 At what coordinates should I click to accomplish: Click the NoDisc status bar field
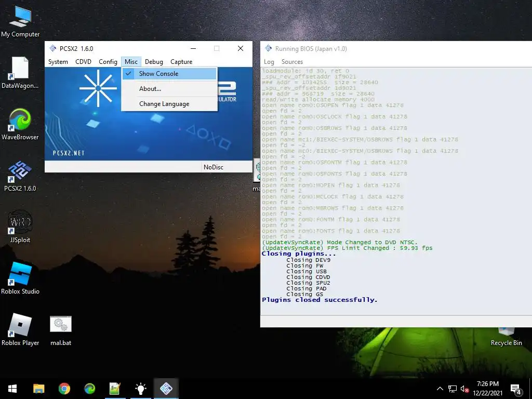[227, 167]
